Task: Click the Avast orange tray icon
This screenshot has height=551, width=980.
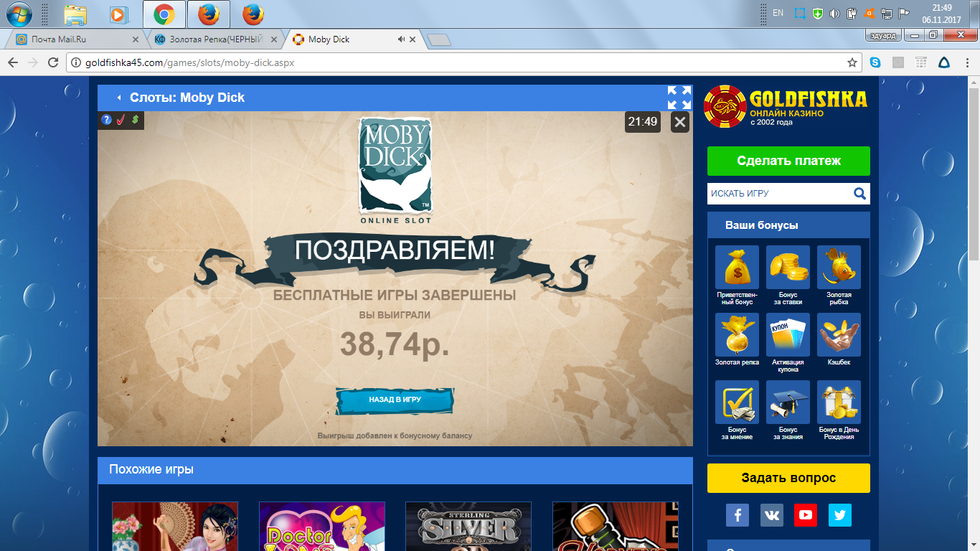Action: pos(870,13)
